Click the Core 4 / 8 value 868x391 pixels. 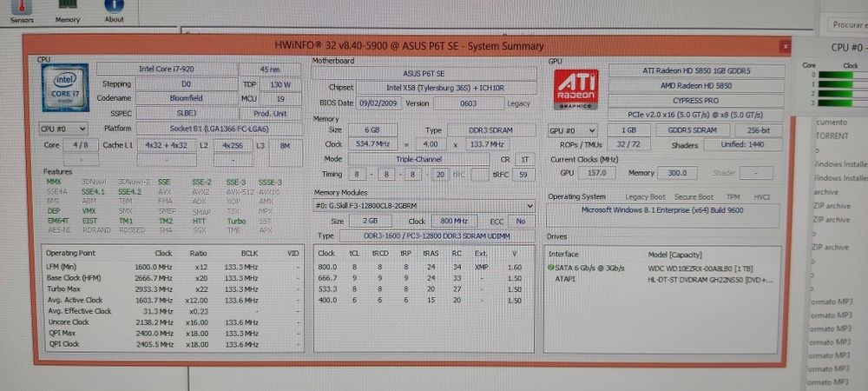coord(80,146)
